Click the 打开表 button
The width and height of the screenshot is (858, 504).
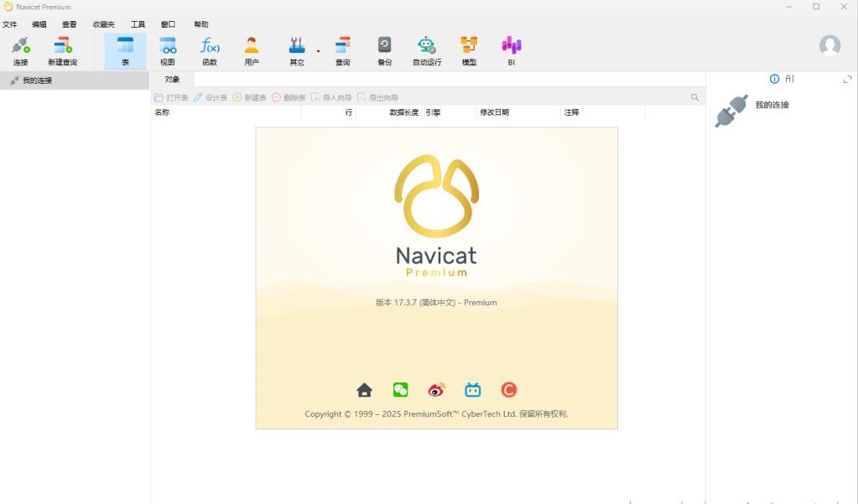point(171,97)
